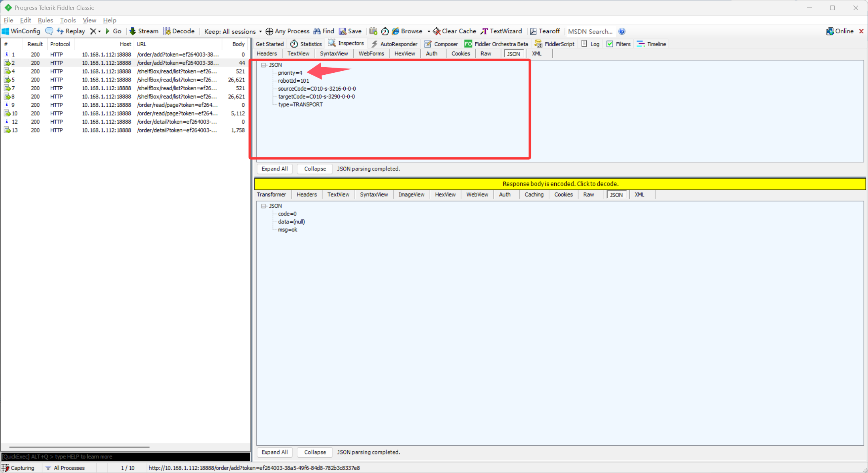Click yellow bar to decode response body
This screenshot has height=473, width=868.
point(560,184)
